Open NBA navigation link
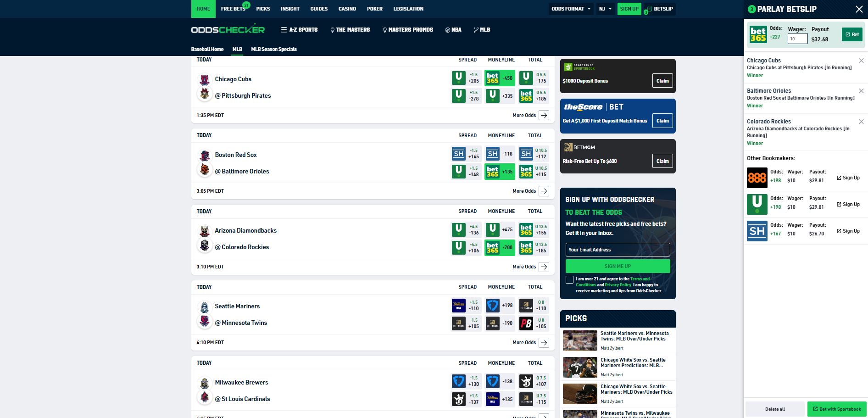The height and width of the screenshot is (418, 868). pos(453,30)
